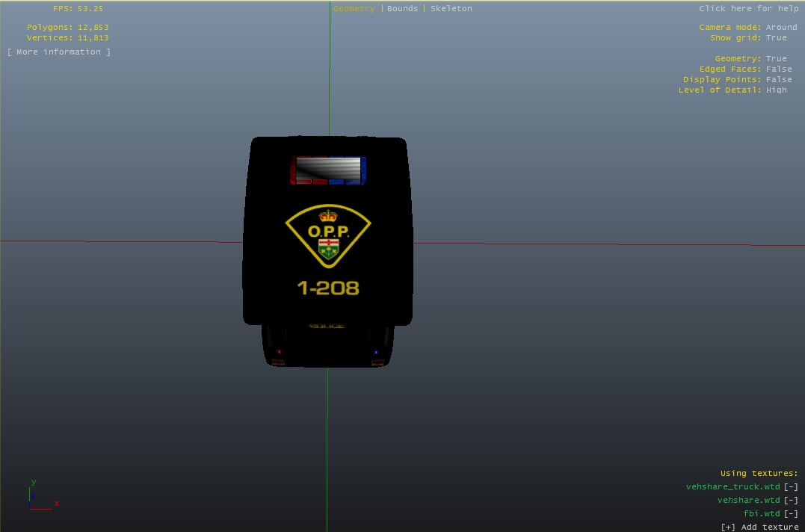Click the fbi.wtd texture name
805x532 pixels.
click(761, 513)
